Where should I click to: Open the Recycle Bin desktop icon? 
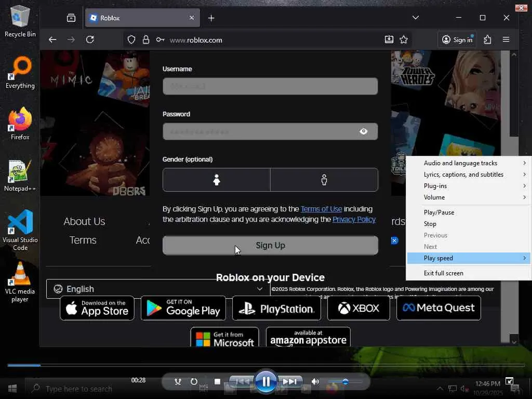[x=20, y=21]
